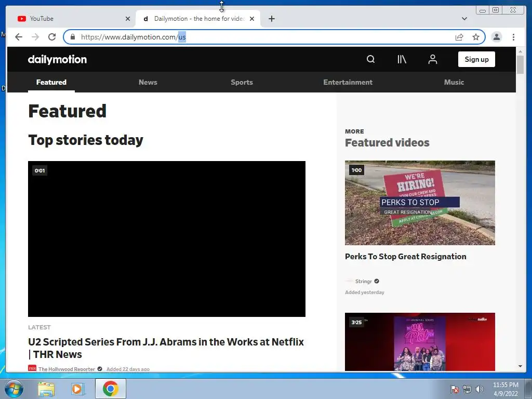Image resolution: width=532 pixels, height=399 pixels.
Task: Click the scrollbar down arrow
Action: coord(520,366)
